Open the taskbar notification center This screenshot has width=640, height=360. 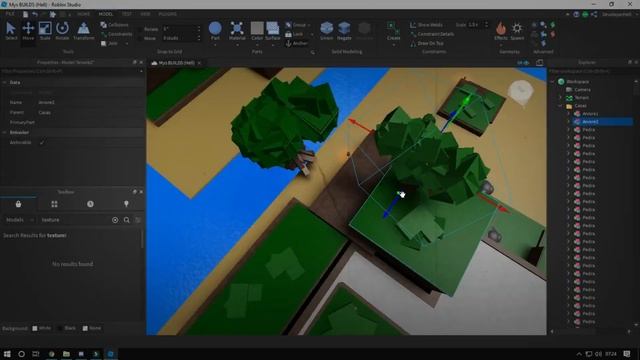tap(627, 354)
